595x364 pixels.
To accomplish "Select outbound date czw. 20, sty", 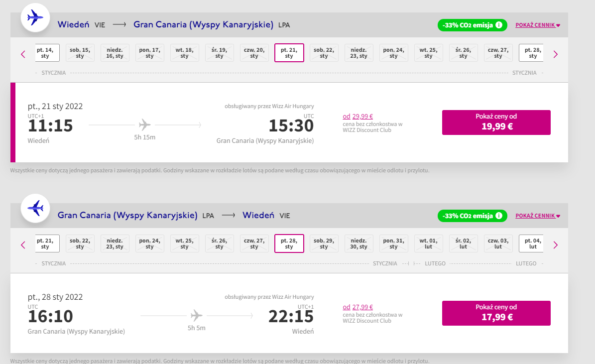I will coord(254,53).
